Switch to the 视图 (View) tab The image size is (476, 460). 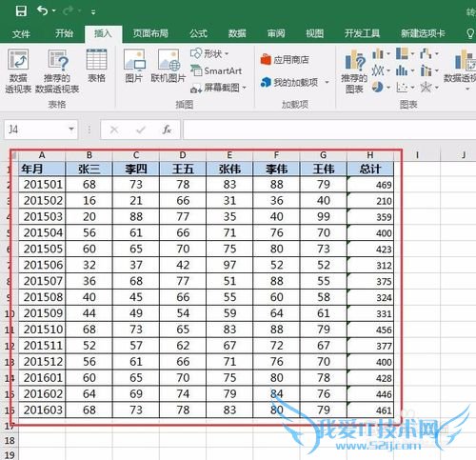pos(314,33)
